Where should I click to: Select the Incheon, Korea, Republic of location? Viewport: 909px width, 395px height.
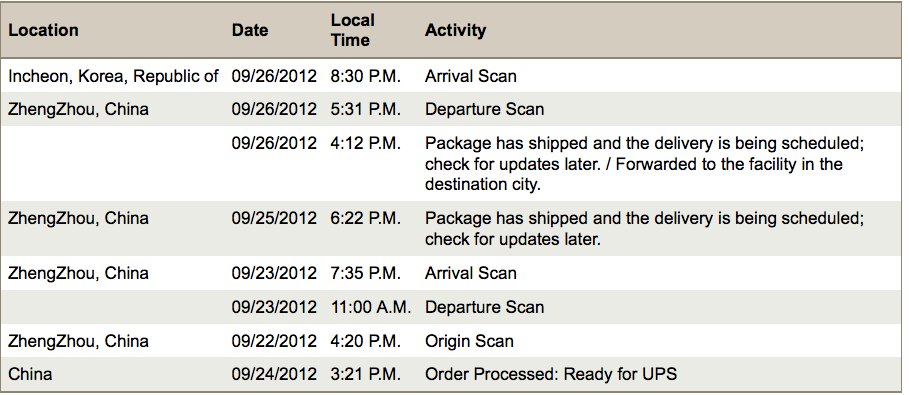pyautogui.click(x=113, y=76)
